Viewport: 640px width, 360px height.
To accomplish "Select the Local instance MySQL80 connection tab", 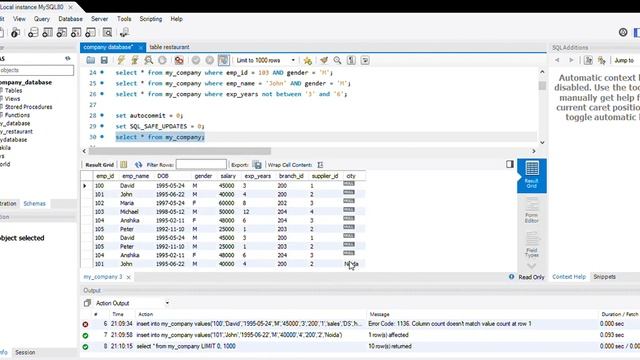I will (32, 7).
